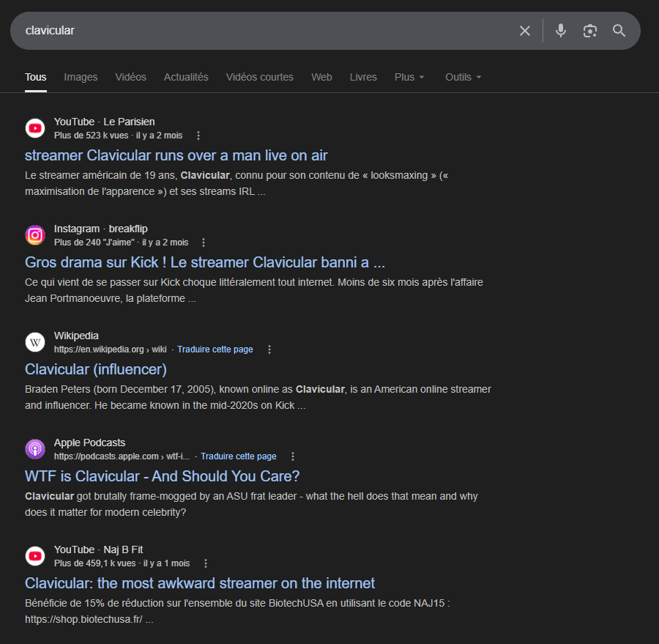Screen dimensions: 659x644
Task: Open the three-dot menu for the Naj B Fit result
Action: click(x=206, y=563)
